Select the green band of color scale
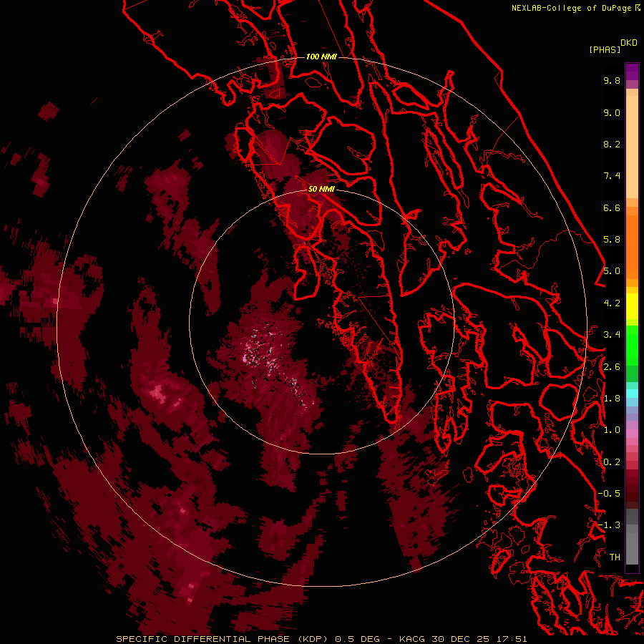 click(632, 346)
